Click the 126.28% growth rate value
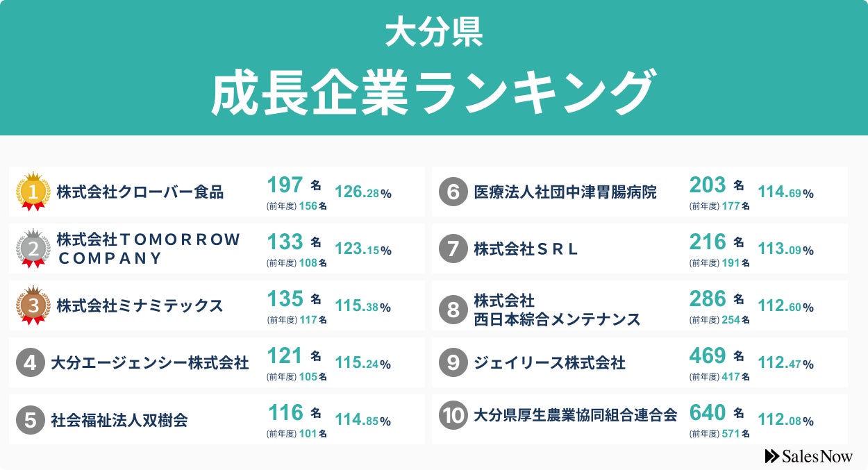 point(363,192)
